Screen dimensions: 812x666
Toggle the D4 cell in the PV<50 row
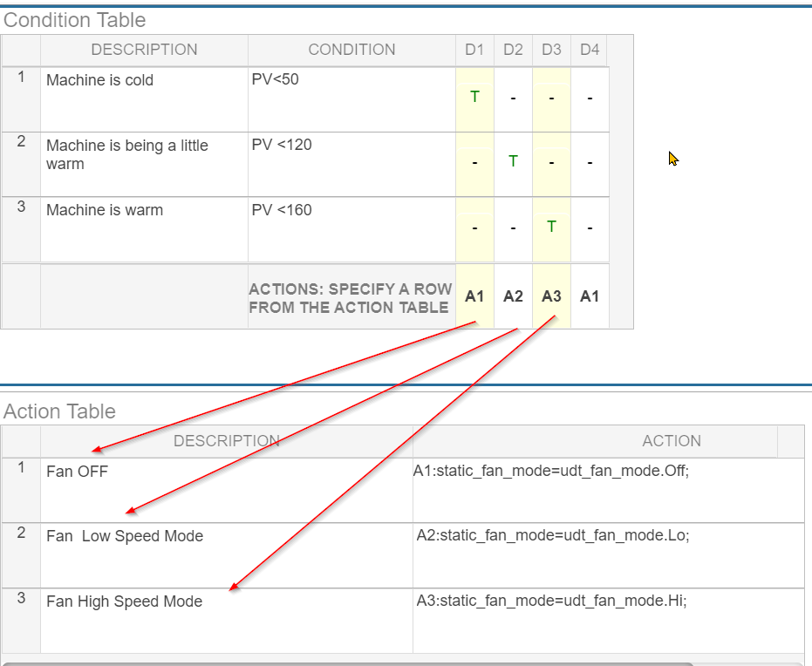tap(590, 99)
